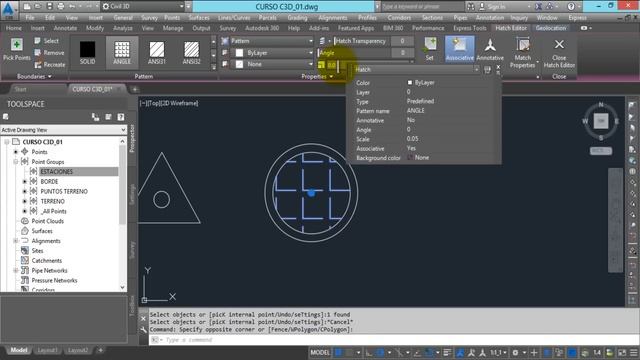Click the new drawing tab plus button
640x360 pixels.
click(x=135, y=89)
